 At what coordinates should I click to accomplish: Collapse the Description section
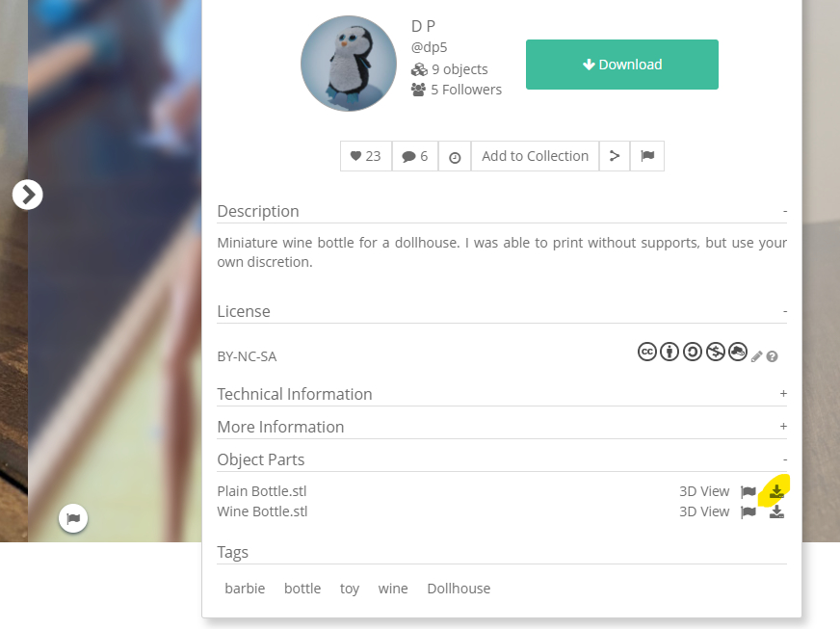click(785, 211)
